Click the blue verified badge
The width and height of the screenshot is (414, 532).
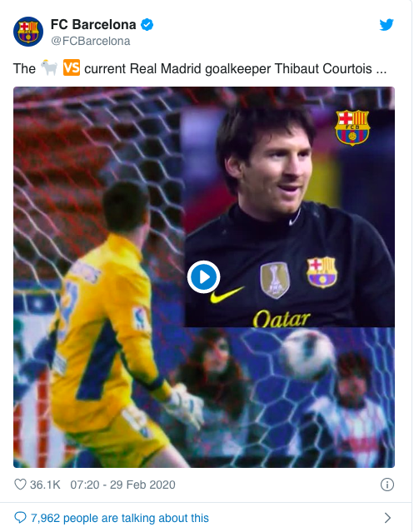coord(147,25)
